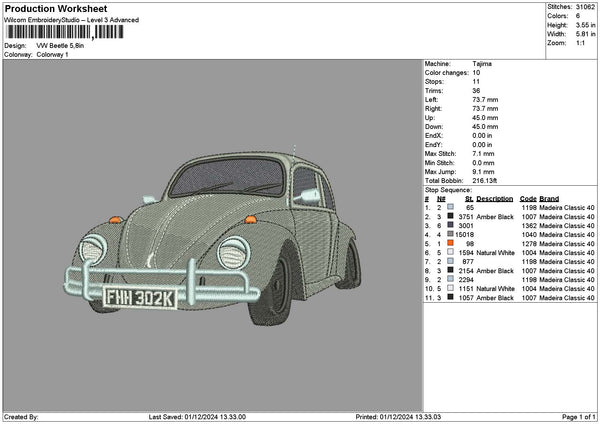Click the Zoom value 1:1
The image size is (600, 424).
(x=581, y=43)
